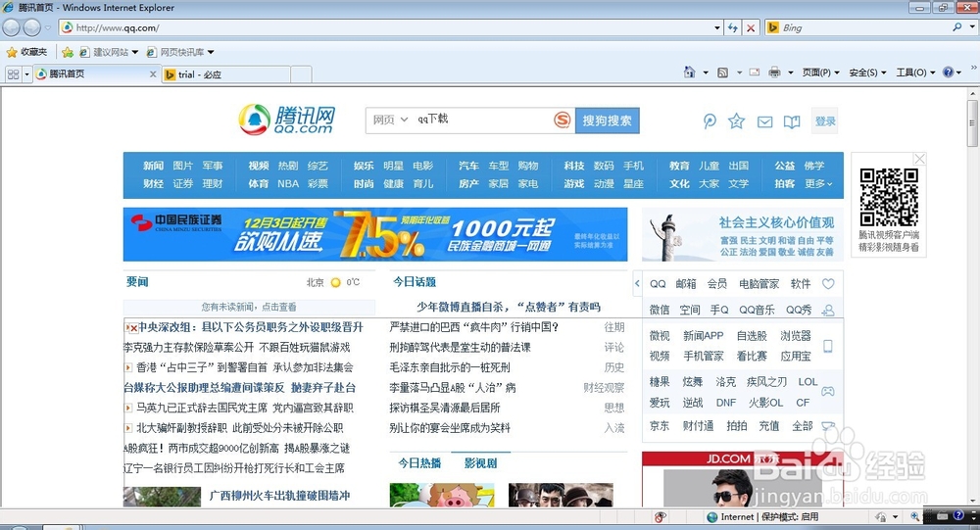Viewport: 980px width, 530px height.
Task: Open the 页面(P) toolbar menu
Action: [820, 72]
